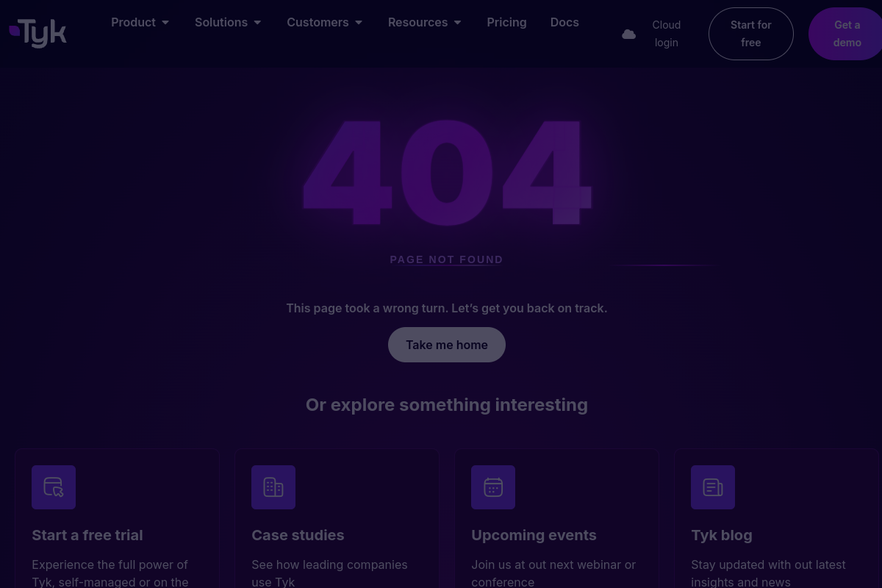Click the Tyk logo

[x=38, y=33]
